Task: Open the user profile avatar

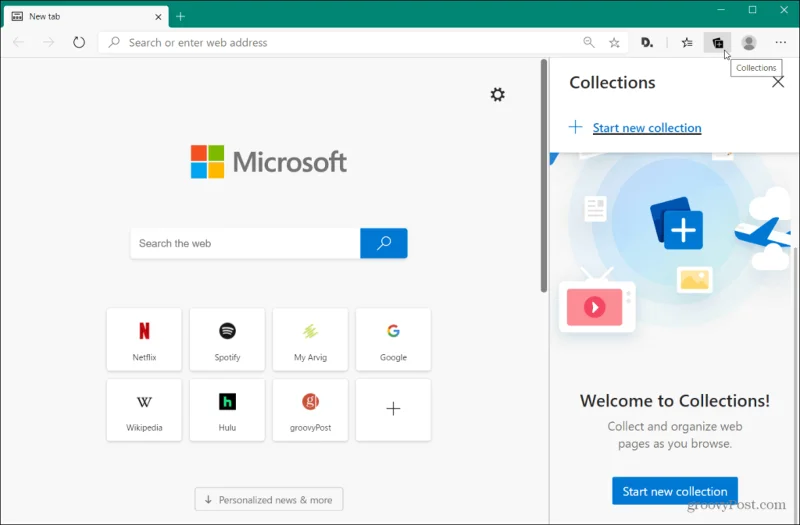Action: tap(749, 43)
